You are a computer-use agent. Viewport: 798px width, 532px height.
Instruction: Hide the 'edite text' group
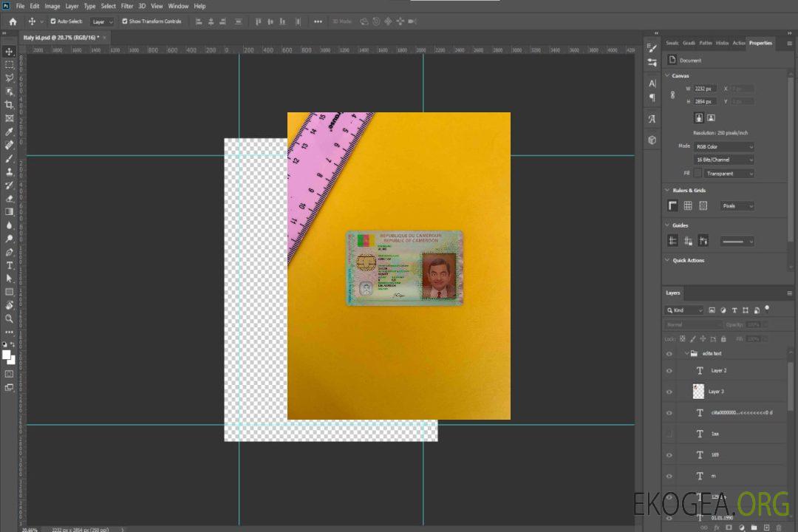pos(669,354)
